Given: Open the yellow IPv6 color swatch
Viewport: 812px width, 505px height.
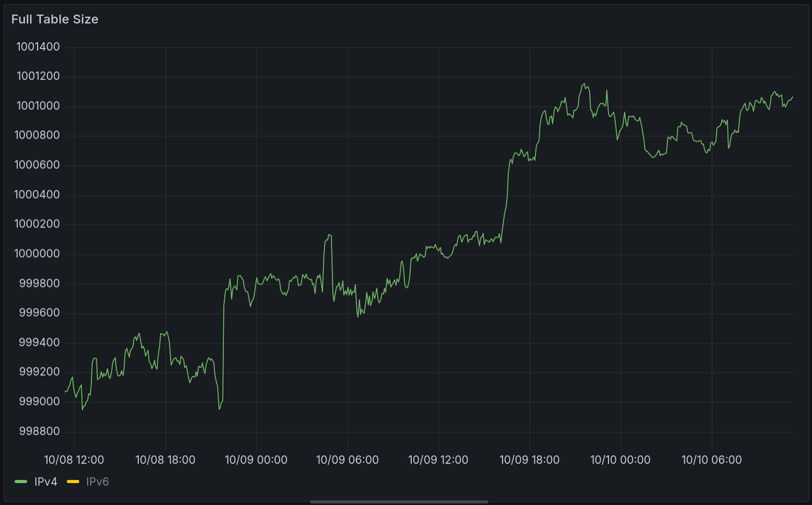Looking at the screenshot, I should coord(73,482).
